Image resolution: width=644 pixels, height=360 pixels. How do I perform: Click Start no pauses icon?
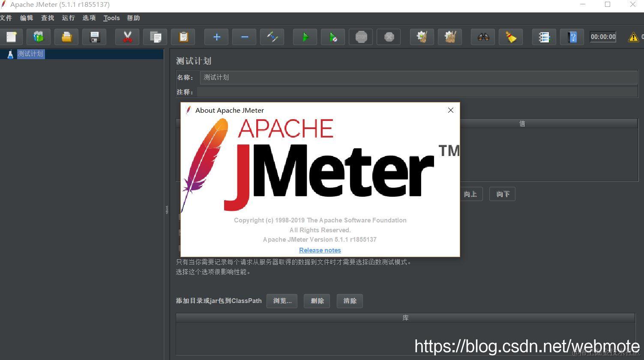pyautogui.click(x=333, y=37)
